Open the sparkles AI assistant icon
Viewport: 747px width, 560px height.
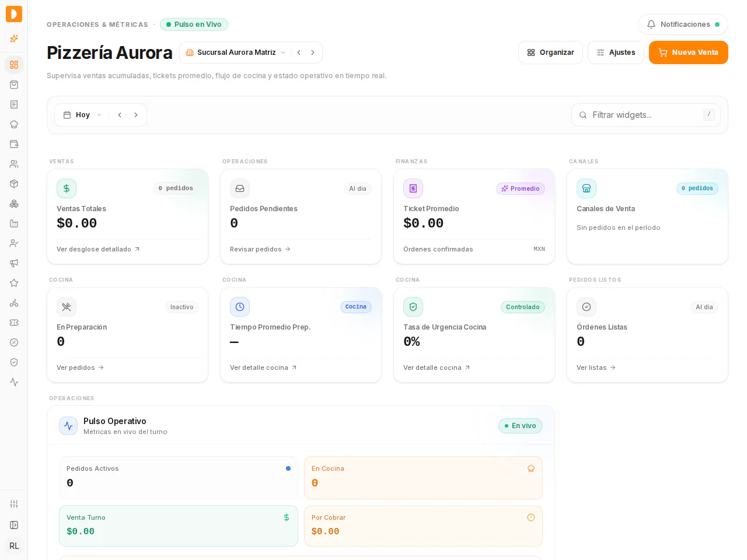tap(14, 38)
